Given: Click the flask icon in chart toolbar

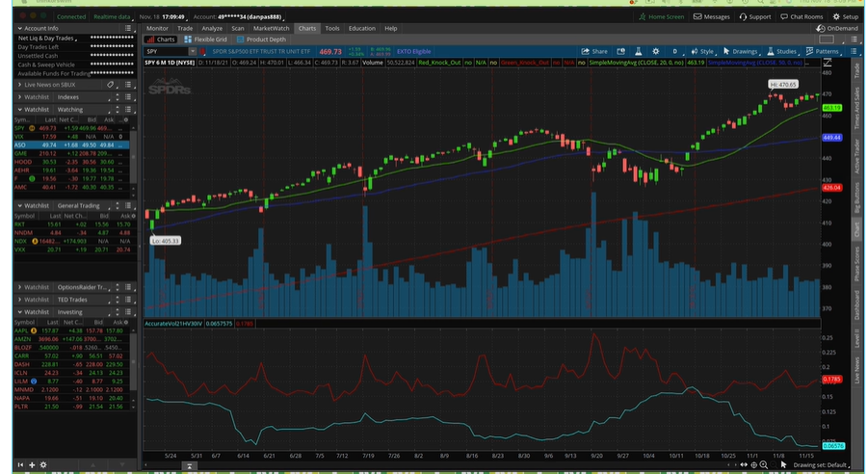Looking at the screenshot, I should tap(638, 51).
